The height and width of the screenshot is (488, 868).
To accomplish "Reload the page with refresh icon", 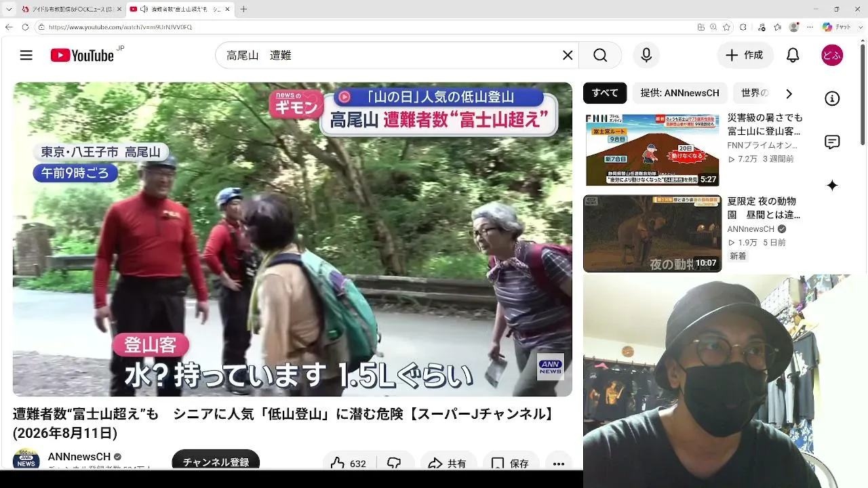I will tap(25, 27).
